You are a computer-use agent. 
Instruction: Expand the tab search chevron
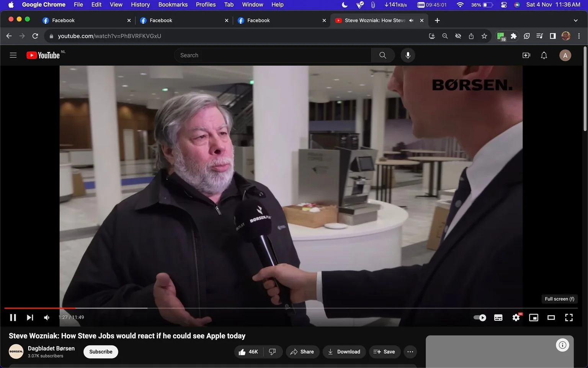576,20
